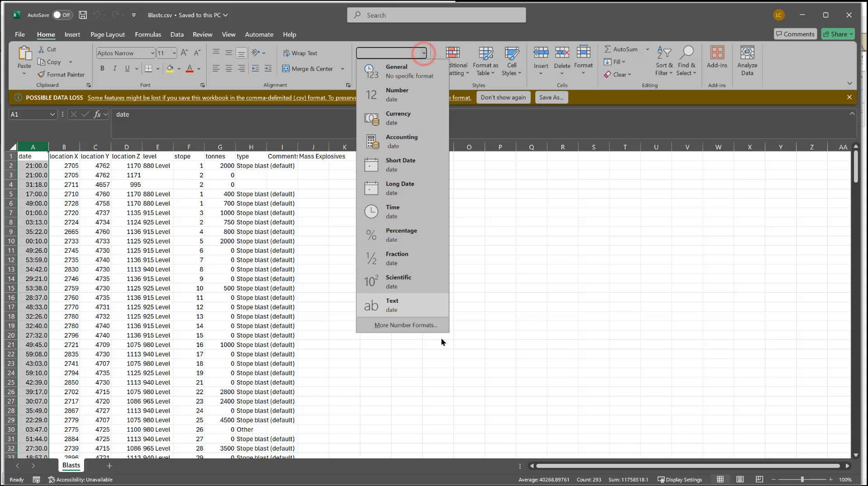The width and height of the screenshot is (868, 486).
Task: Click the Cut scissors icon
Action: [42, 49]
